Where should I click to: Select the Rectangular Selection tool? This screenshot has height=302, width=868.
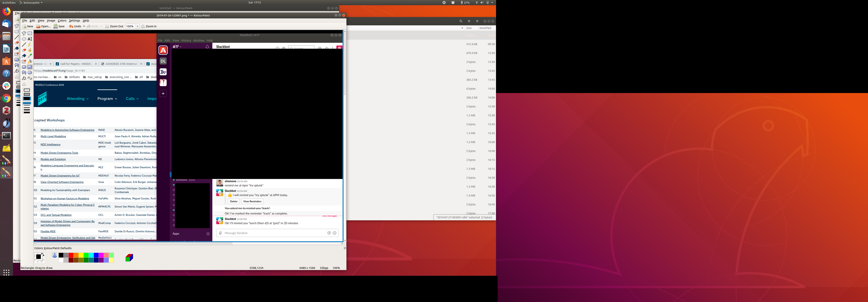tap(30, 33)
